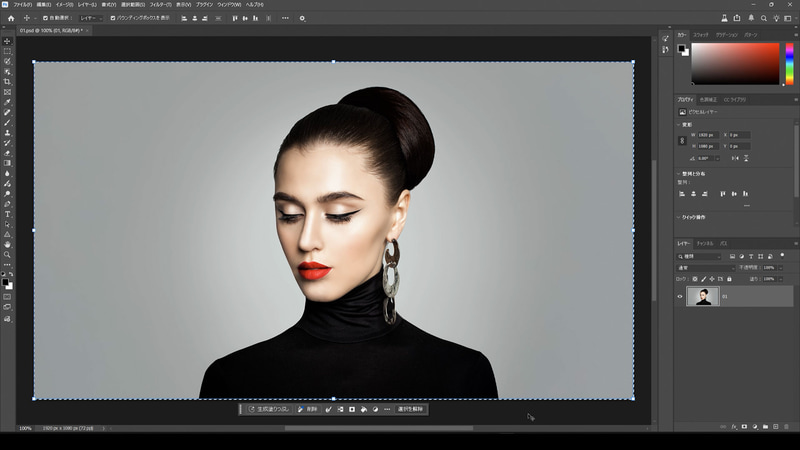The height and width of the screenshot is (450, 800).
Task: Click the Home icon in options bar
Action: point(11,18)
